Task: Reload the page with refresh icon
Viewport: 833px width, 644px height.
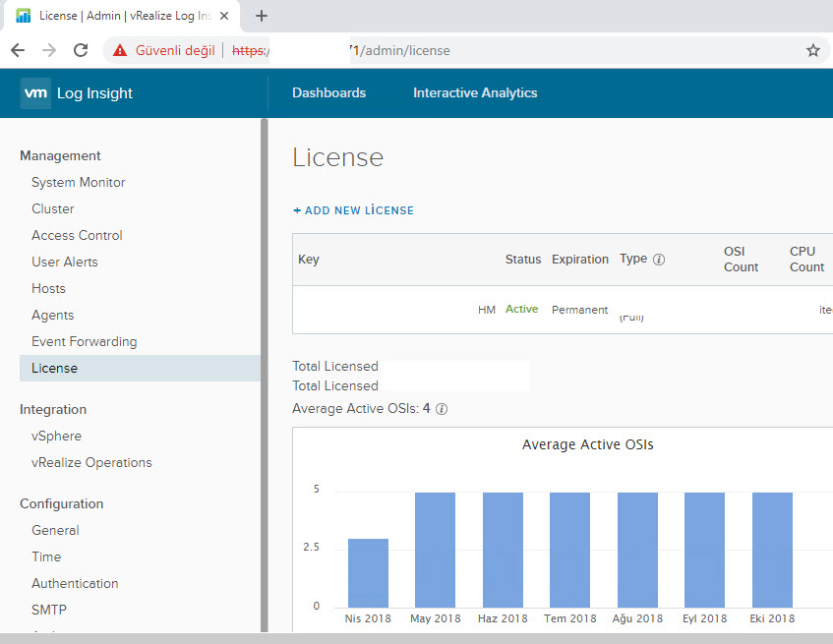Action: [x=81, y=50]
